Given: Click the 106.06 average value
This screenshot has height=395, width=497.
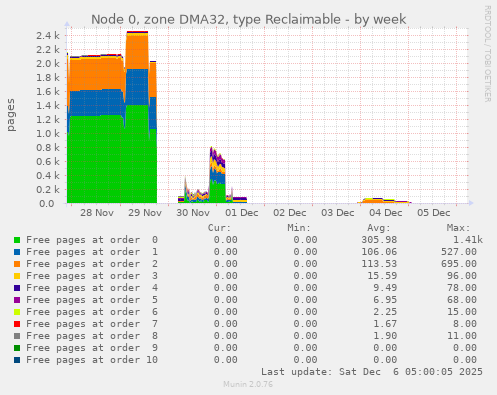Looking at the screenshot, I should 379,252.
